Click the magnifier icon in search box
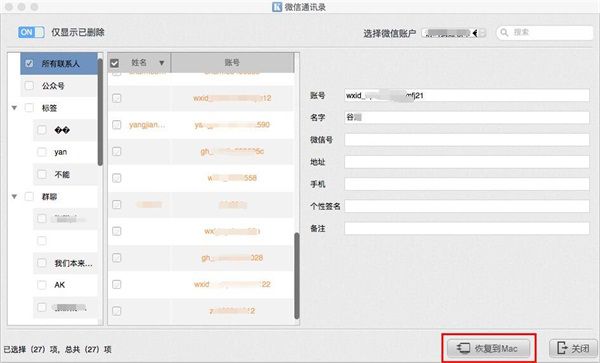The image size is (600, 363). point(504,33)
